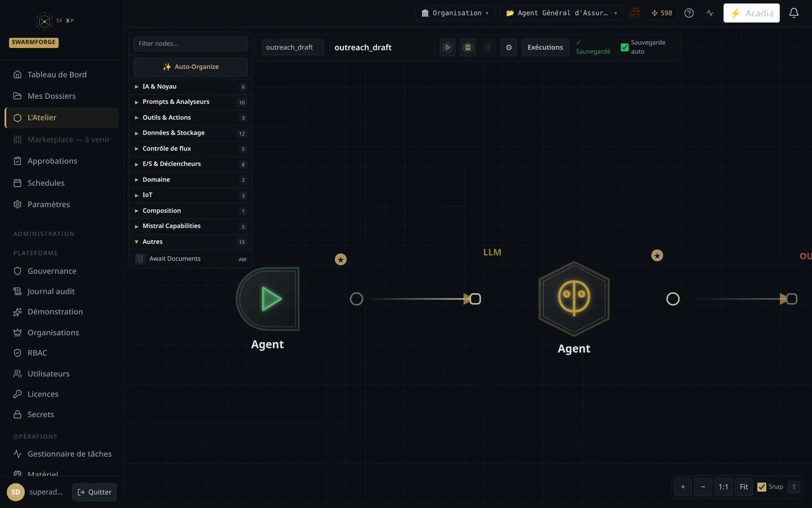This screenshot has width=812, height=508.
Task: Open the Exécutions button
Action: [x=545, y=48]
